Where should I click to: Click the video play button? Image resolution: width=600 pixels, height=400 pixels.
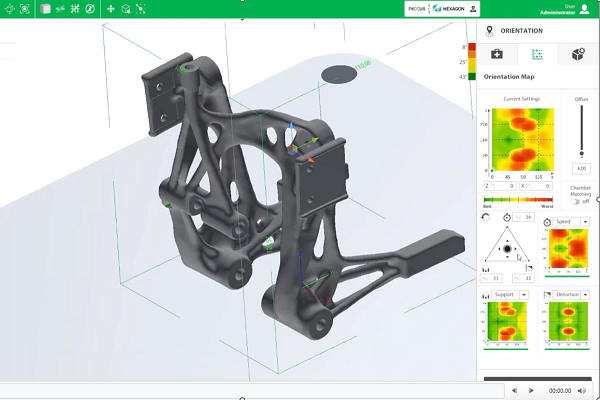531,390
